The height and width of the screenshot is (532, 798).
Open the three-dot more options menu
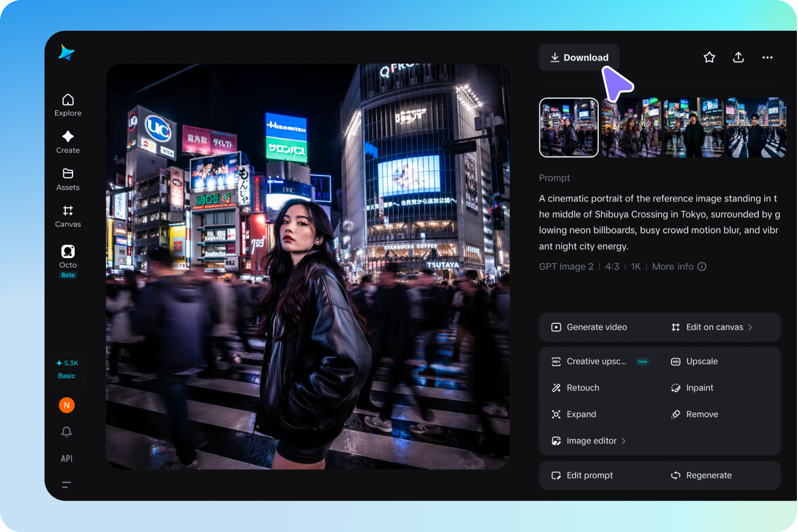pos(767,57)
